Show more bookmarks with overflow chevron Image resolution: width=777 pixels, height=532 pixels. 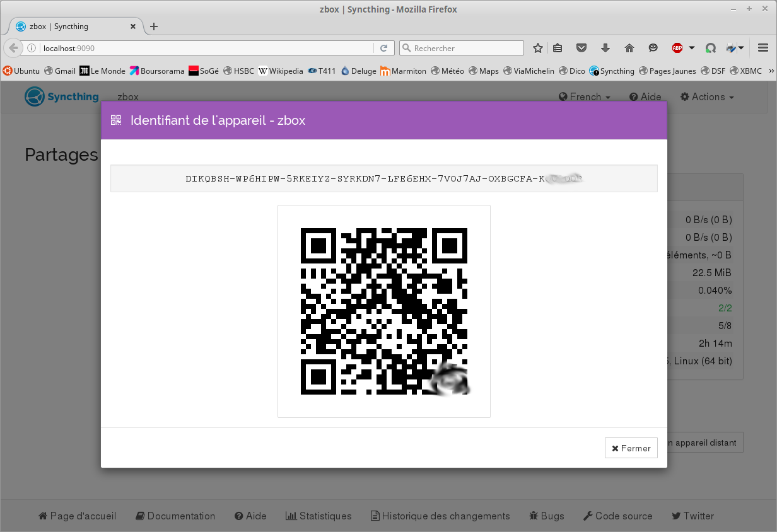(x=771, y=71)
